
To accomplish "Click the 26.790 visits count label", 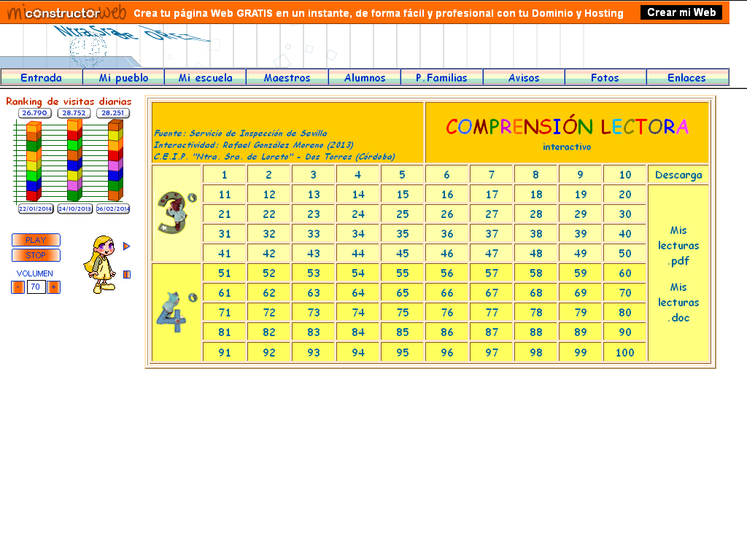I will 35,113.
